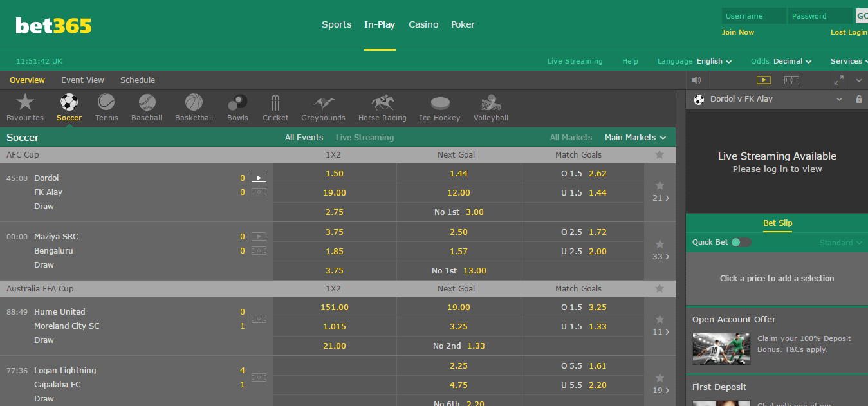Switch to the Schedule tab
868x406 pixels.
pyautogui.click(x=137, y=80)
